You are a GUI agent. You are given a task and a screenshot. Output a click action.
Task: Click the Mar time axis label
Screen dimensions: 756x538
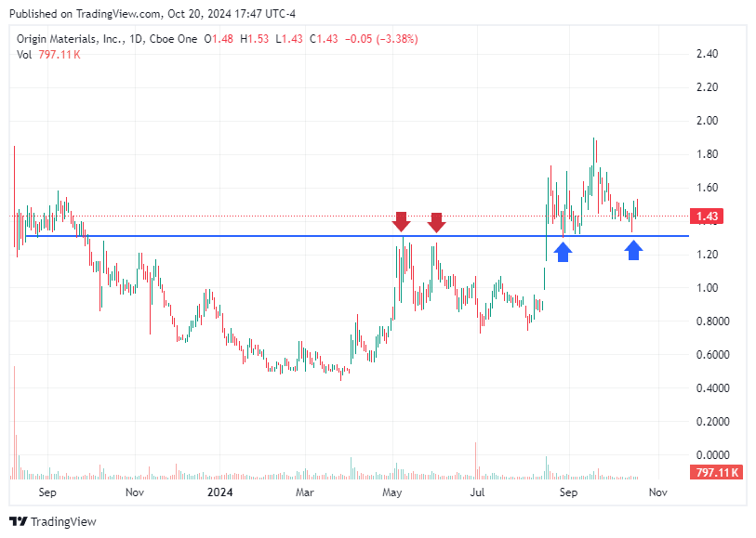pos(305,492)
